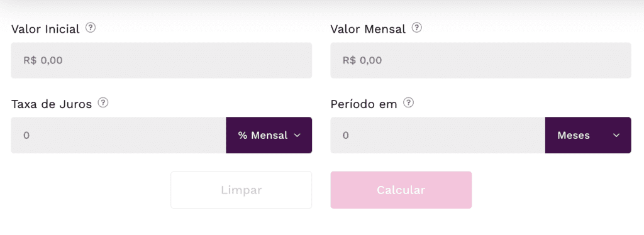Focus the Valor Inicial amount field
644x235 pixels.
pos(162,60)
